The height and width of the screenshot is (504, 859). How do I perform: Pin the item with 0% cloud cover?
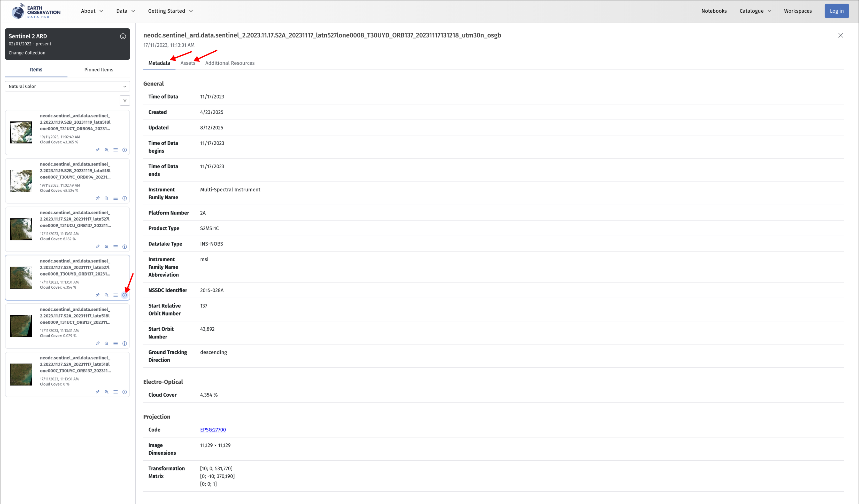tap(98, 391)
